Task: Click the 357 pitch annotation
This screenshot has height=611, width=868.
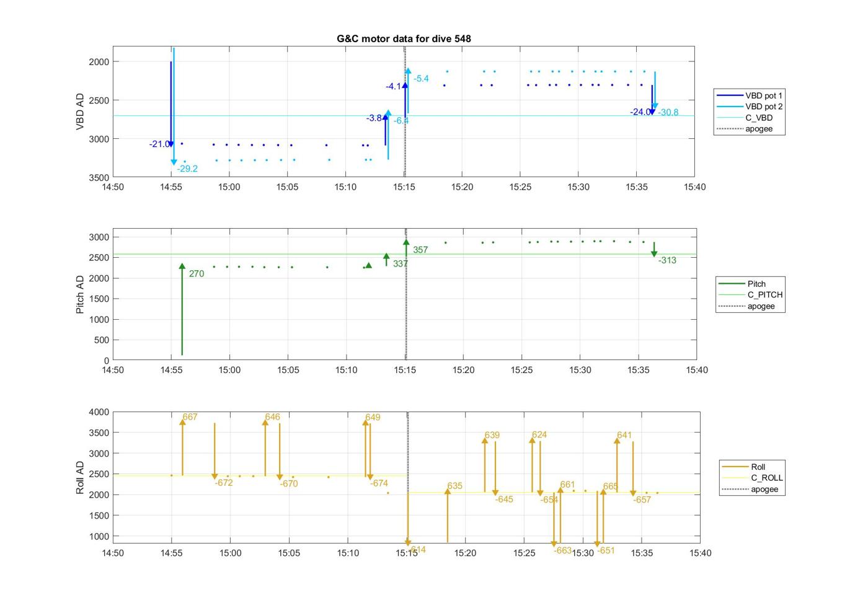Action: pos(420,250)
